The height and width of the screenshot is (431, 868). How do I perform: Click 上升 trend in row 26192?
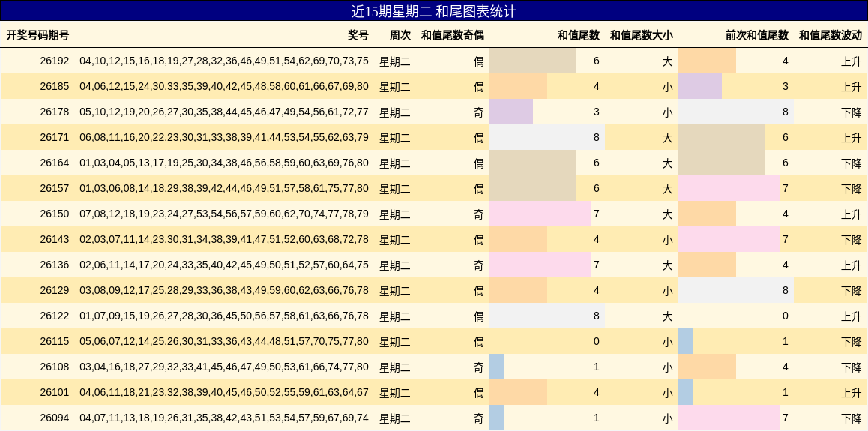pos(852,61)
